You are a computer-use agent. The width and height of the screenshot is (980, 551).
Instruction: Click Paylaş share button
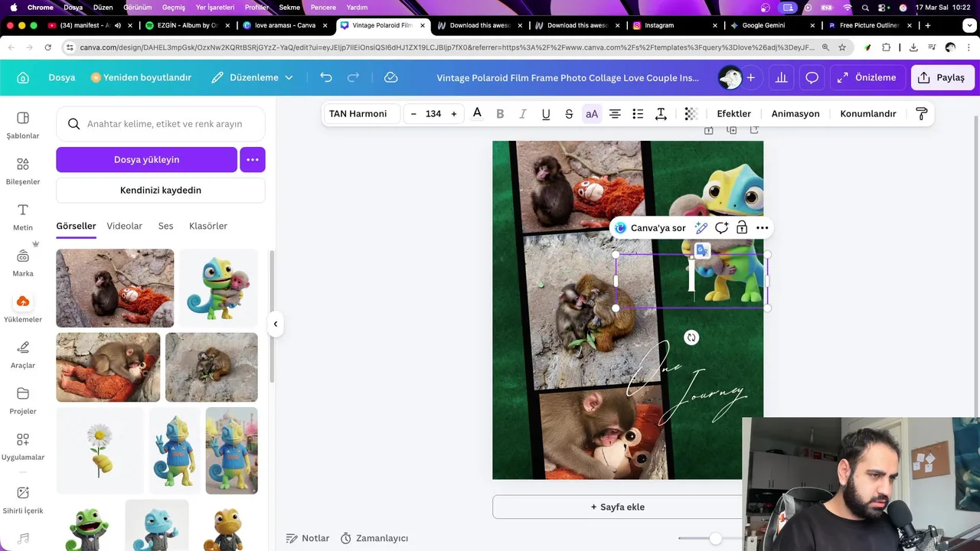[x=942, y=77]
